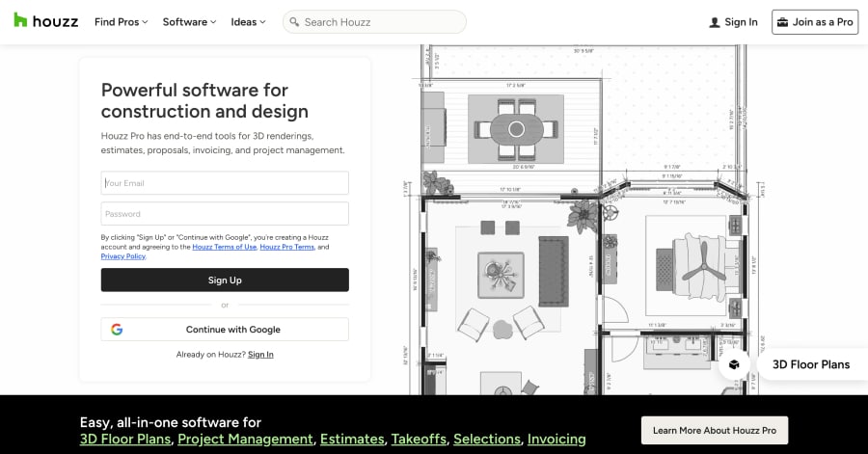Click Sign In in the top navigation
The image size is (868, 454).
coord(734,22)
